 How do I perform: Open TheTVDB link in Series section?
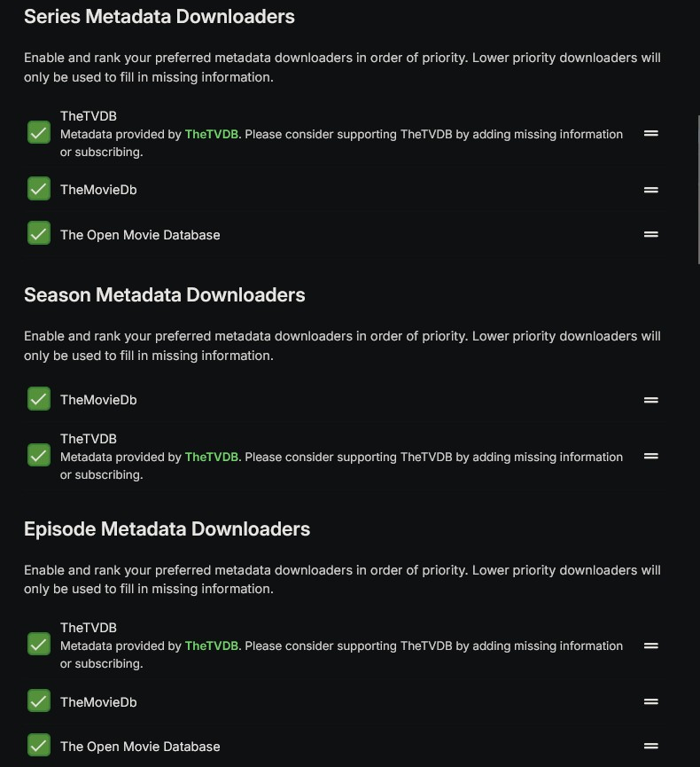click(212, 135)
